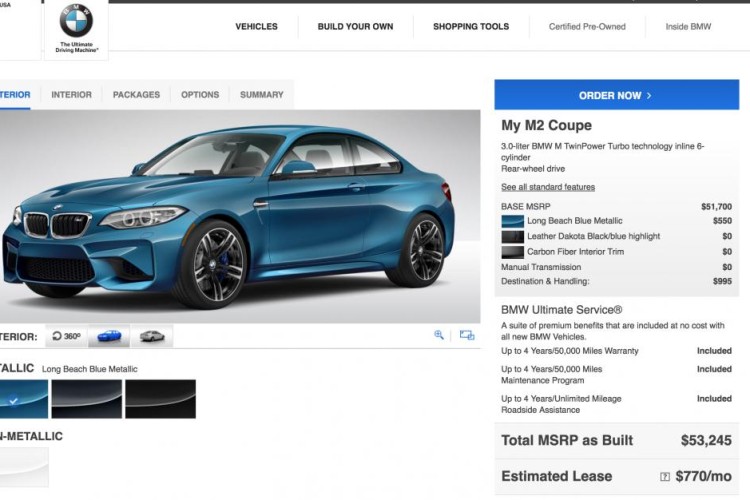Open the Vehicles menu
The height and width of the screenshot is (500, 750).
(256, 27)
